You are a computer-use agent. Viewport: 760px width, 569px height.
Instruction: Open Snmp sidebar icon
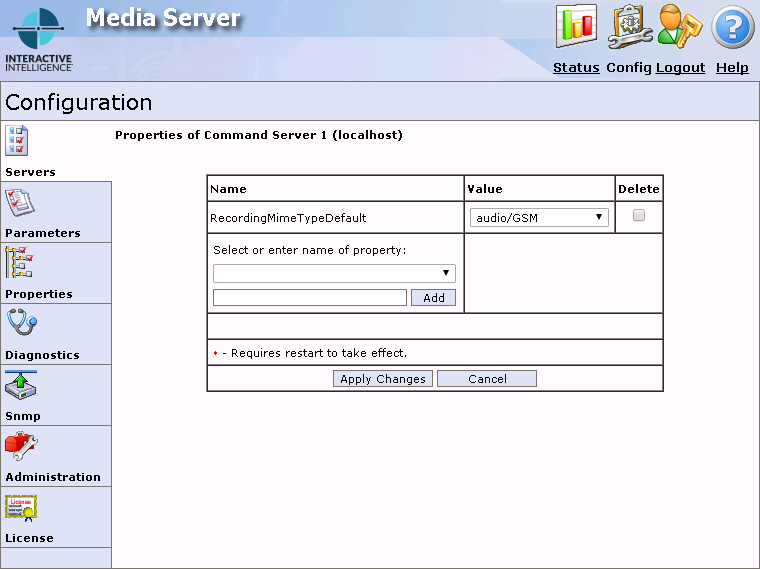tap(21, 385)
